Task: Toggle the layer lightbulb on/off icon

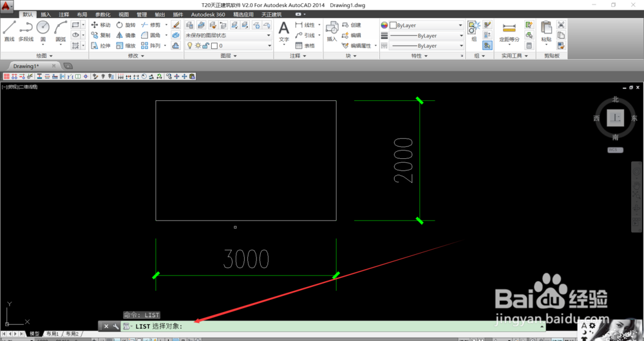Action: (190, 46)
